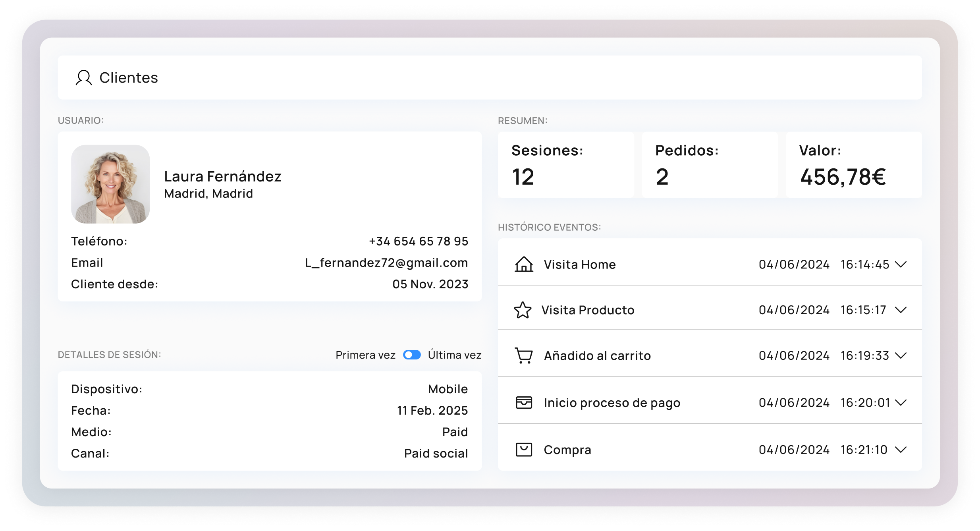Open the Clientes header title
Image resolution: width=980 pixels, height=531 pixels.
coord(129,78)
